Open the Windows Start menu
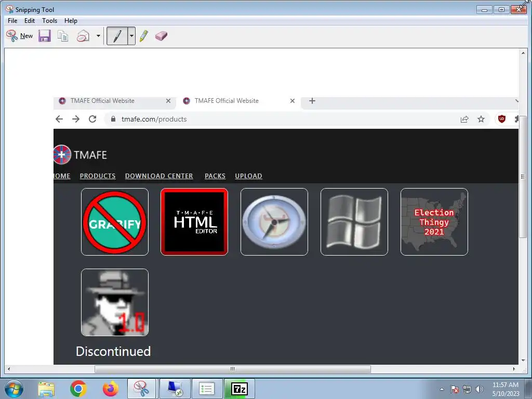This screenshot has height=399, width=532. point(14,389)
